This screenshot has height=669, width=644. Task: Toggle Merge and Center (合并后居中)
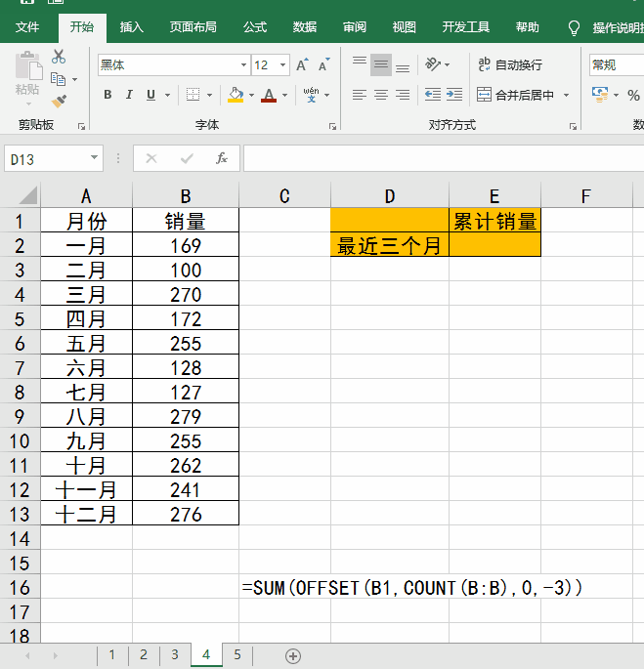tap(515, 95)
